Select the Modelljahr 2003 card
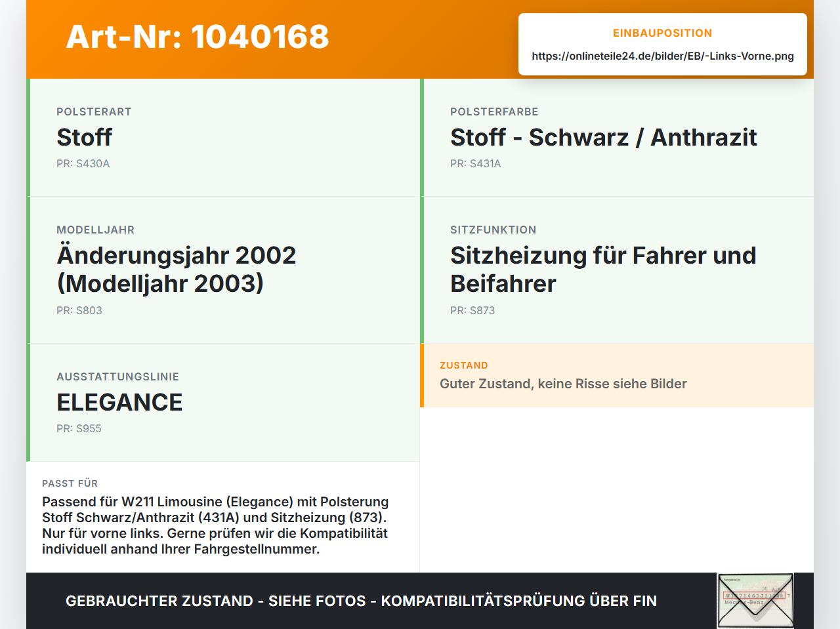 click(223, 270)
